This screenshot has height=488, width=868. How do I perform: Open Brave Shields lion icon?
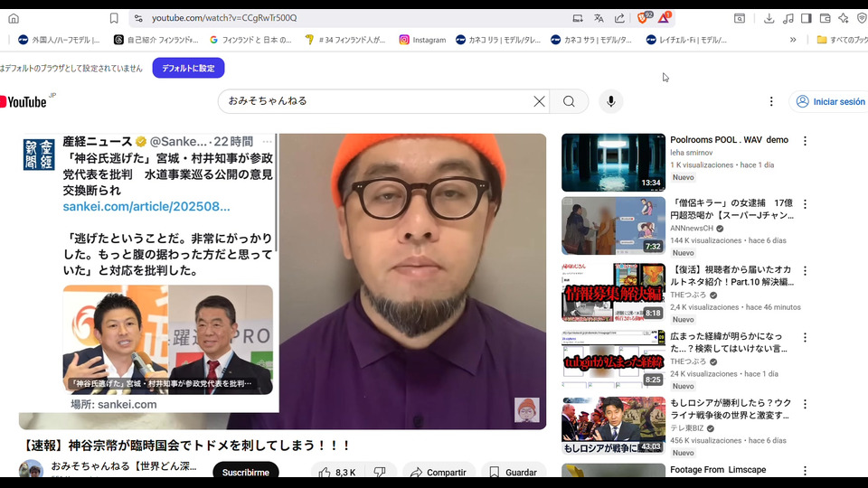coord(643,18)
